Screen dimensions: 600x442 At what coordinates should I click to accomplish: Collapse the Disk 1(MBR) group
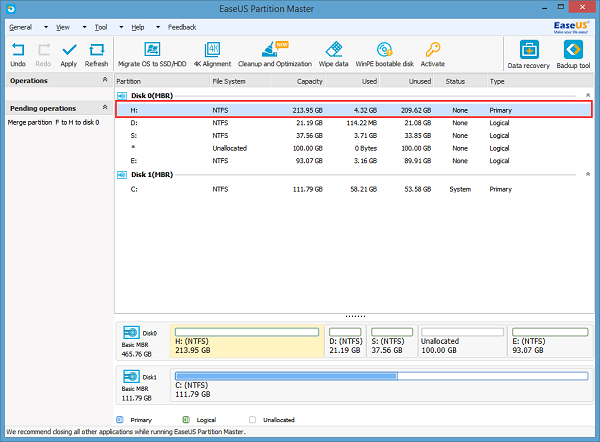[x=588, y=174]
